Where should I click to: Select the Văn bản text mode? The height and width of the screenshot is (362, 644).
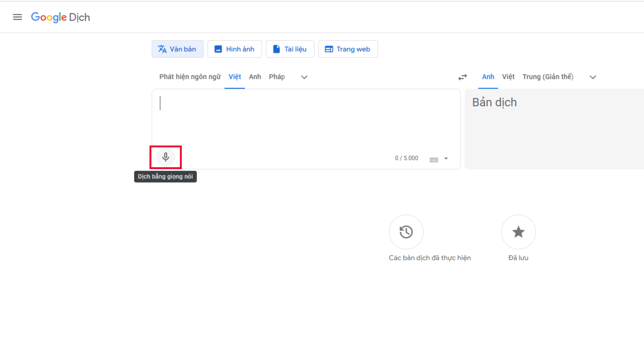(178, 49)
